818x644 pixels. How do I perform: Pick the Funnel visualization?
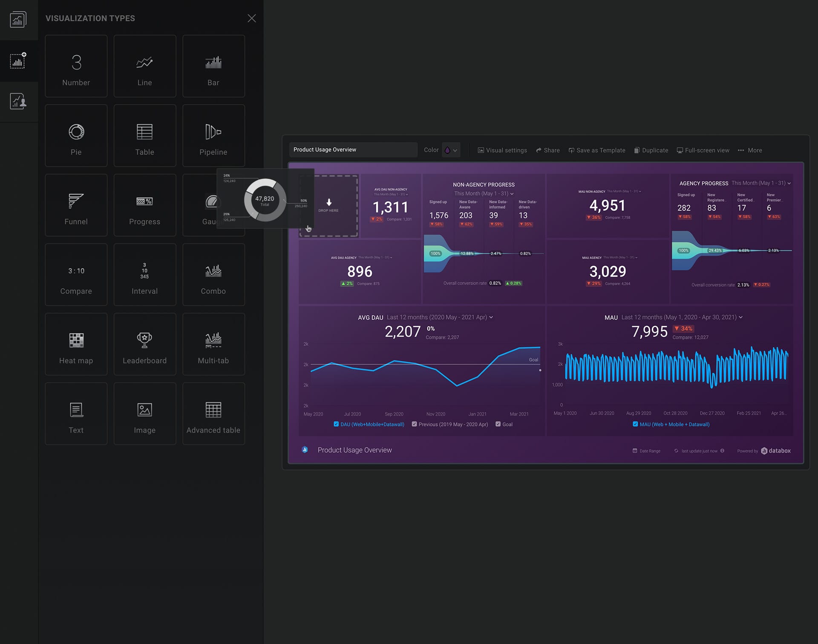(76, 205)
